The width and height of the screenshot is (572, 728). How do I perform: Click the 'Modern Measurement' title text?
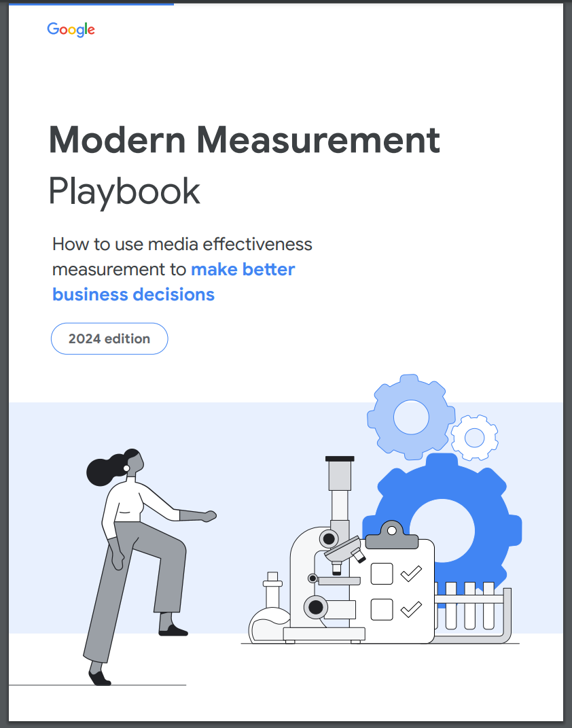pos(245,140)
